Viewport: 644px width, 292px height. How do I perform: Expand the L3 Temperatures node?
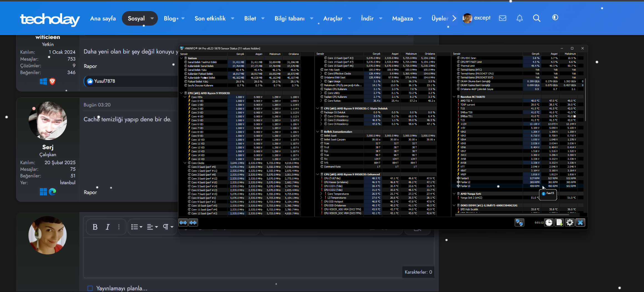(321, 198)
